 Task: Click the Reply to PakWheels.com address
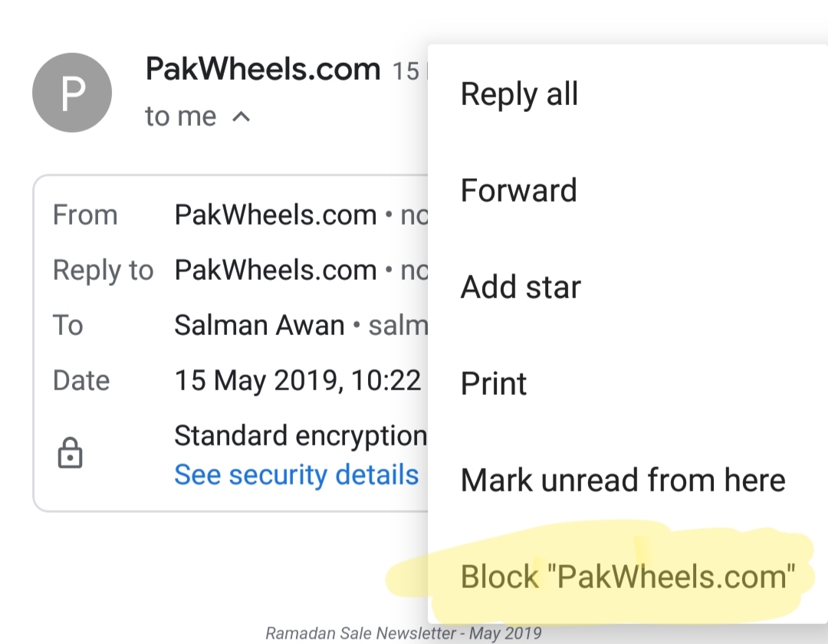pyautogui.click(x=301, y=270)
